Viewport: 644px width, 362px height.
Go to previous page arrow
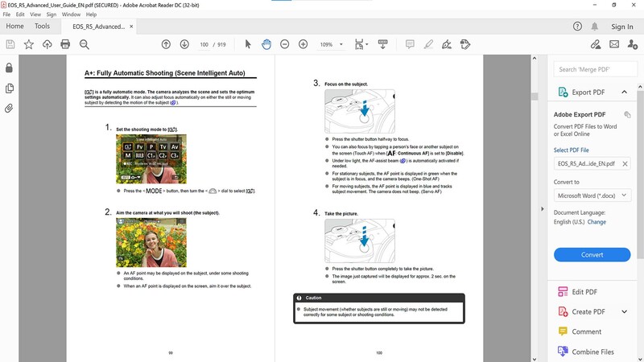point(166,44)
